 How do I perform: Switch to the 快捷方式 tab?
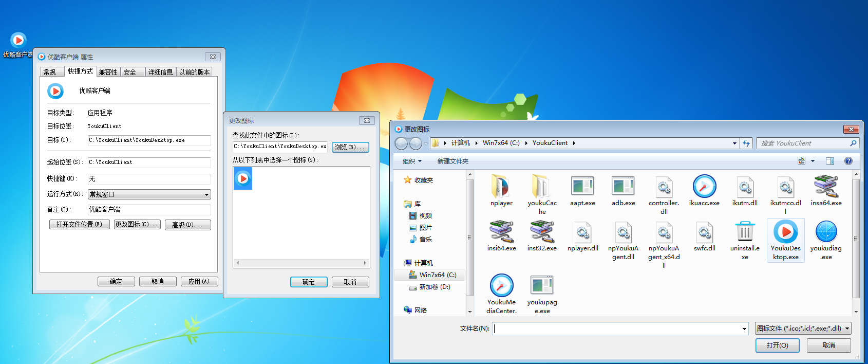81,71
